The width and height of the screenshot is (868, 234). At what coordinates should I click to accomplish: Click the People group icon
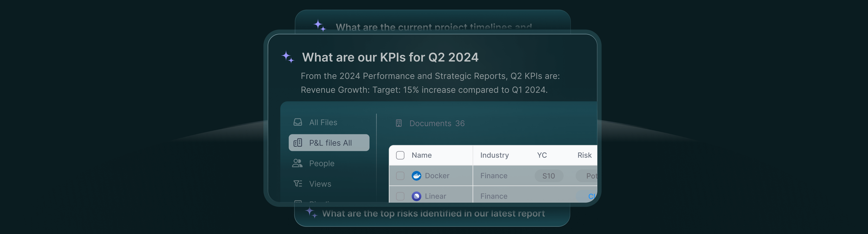point(297,163)
